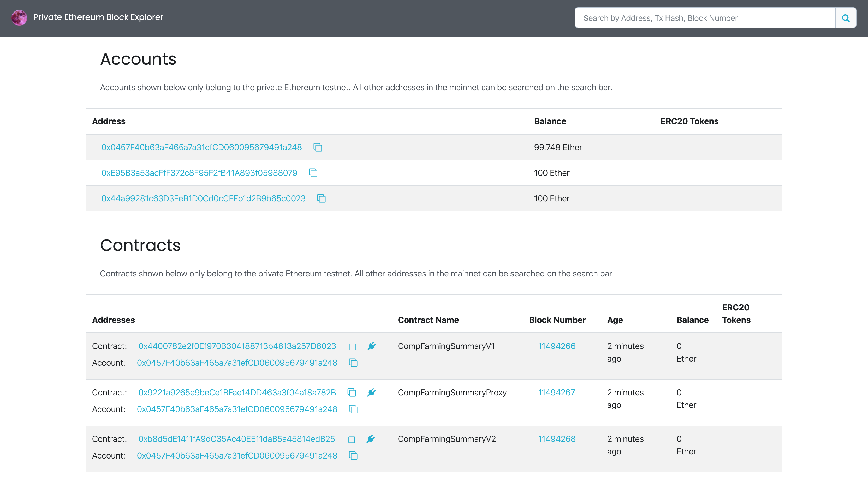Viewport: 868px width, 494px height.
Task: Copy the 0x0457F40b account address in Accounts table
Action: [x=318, y=147]
